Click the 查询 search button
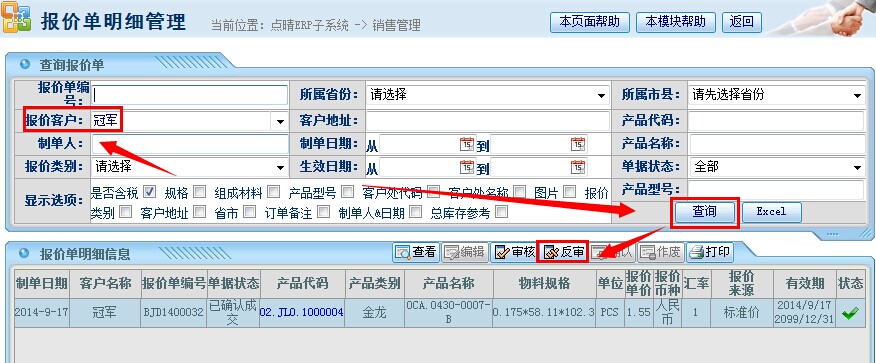Image resolution: width=876 pixels, height=363 pixels. click(705, 212)
